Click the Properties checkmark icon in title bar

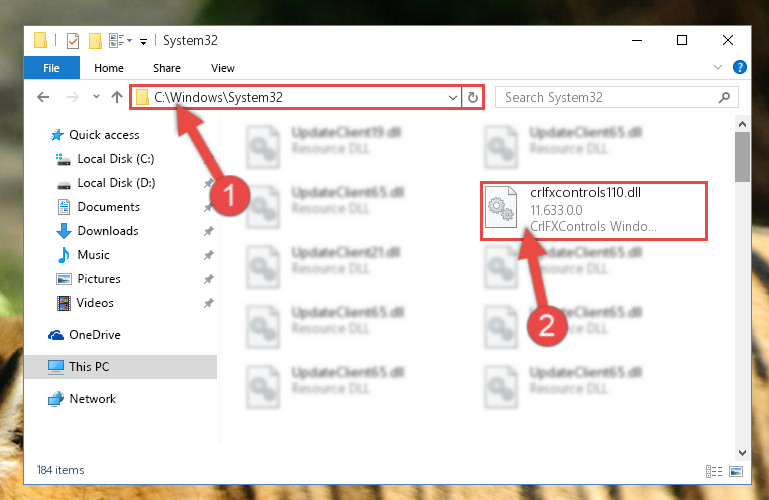pos(73,41)
